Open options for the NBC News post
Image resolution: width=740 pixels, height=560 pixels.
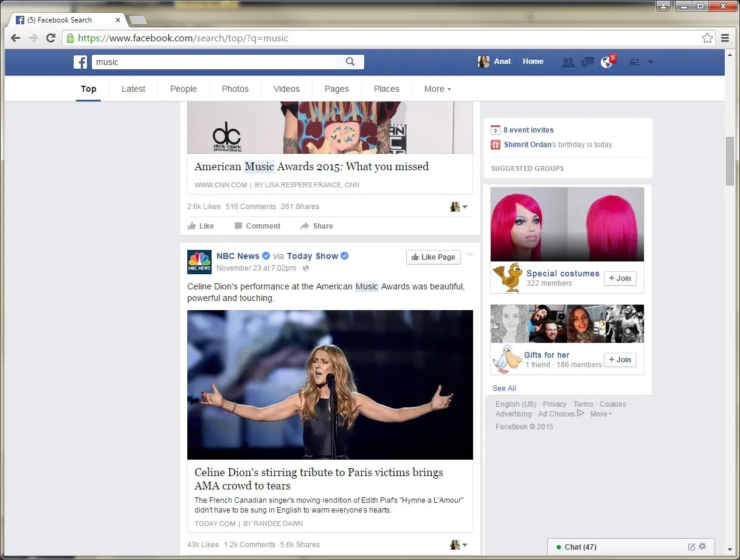click(469, 257)
